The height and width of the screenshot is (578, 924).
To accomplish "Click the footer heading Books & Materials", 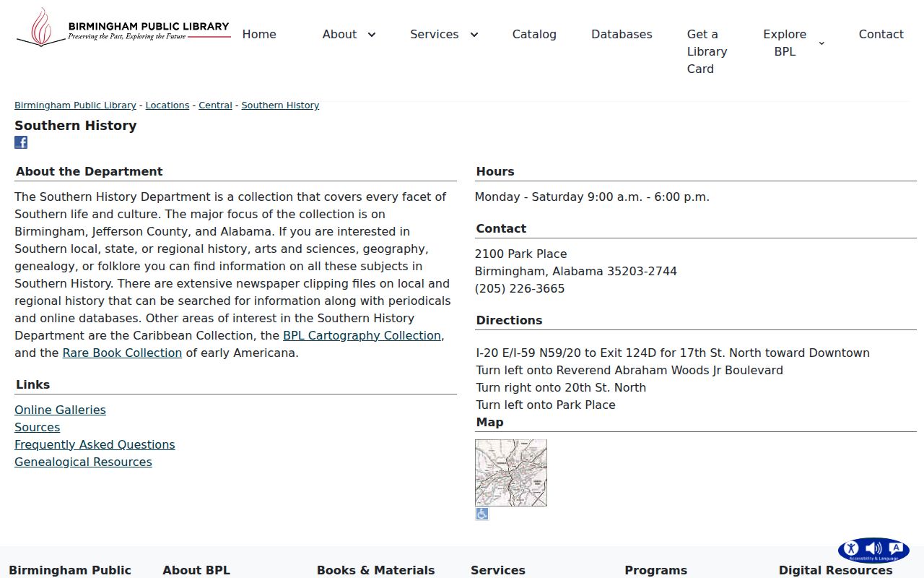I will pos(375,570).
